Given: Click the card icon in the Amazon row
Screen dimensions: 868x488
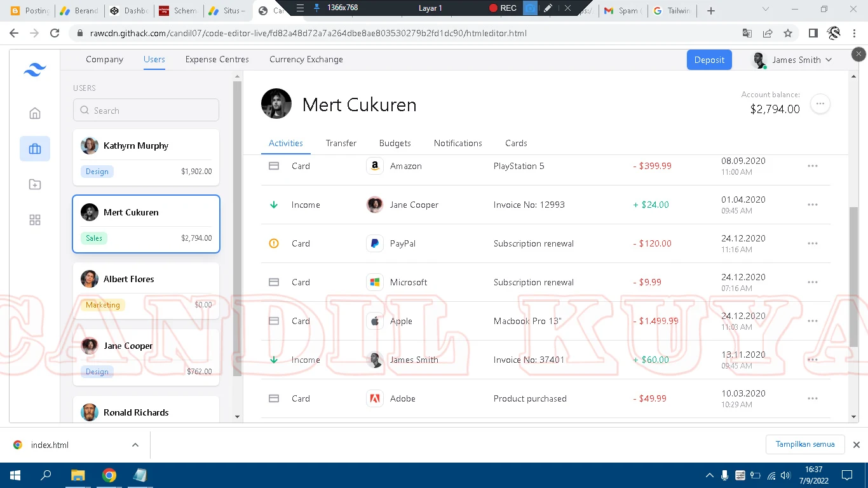Looking at the screenshot, I should pyautogui.click(x=274, y=166).
